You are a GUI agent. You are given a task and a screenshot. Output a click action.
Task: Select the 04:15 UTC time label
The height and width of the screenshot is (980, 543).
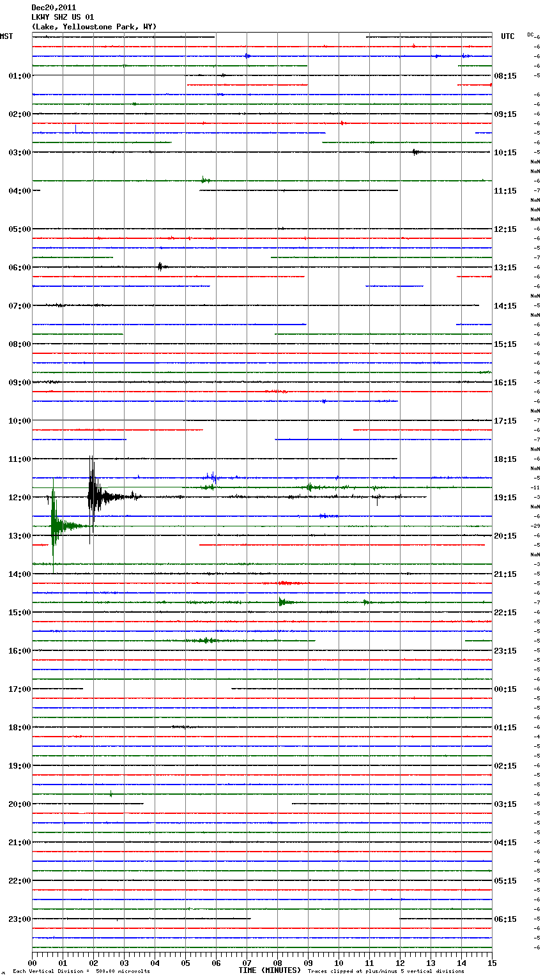[505, 843]
